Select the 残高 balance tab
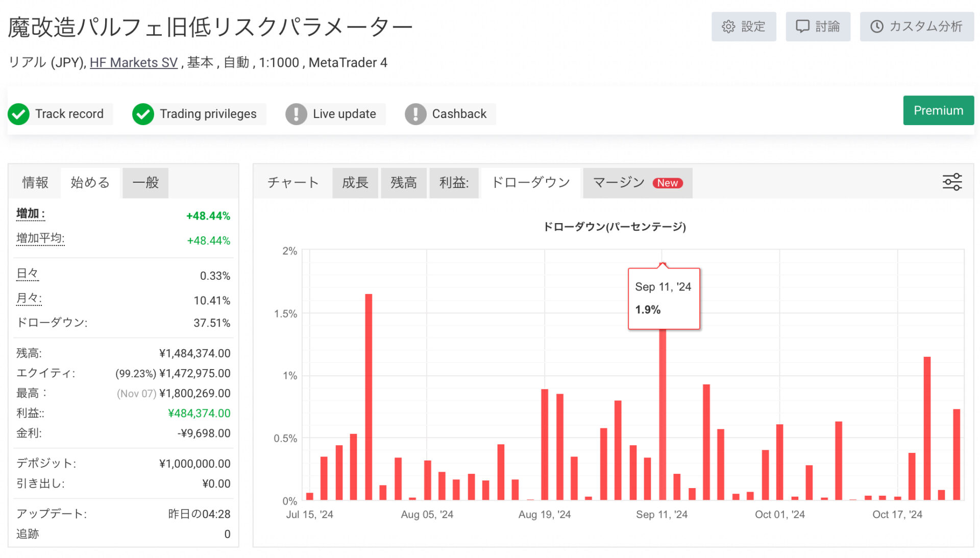Image resolution: width=980 pixels, height=558 pixels. 404,183
